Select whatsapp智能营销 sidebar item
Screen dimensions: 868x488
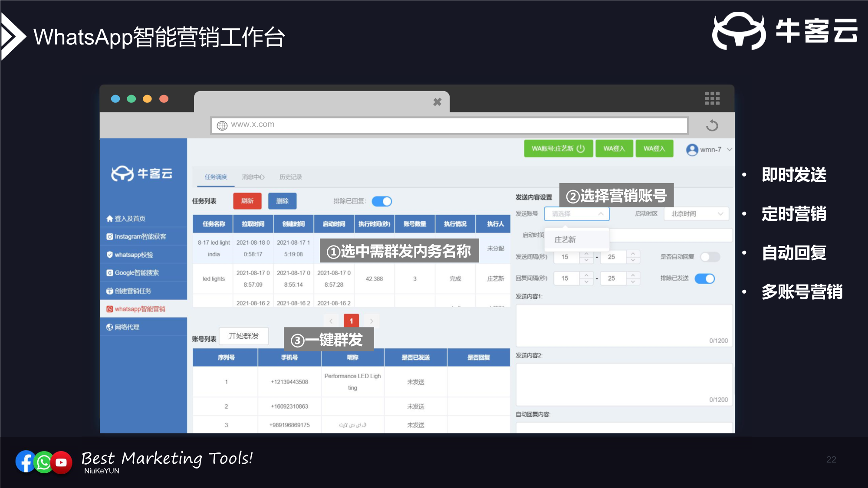coord(143,309)
